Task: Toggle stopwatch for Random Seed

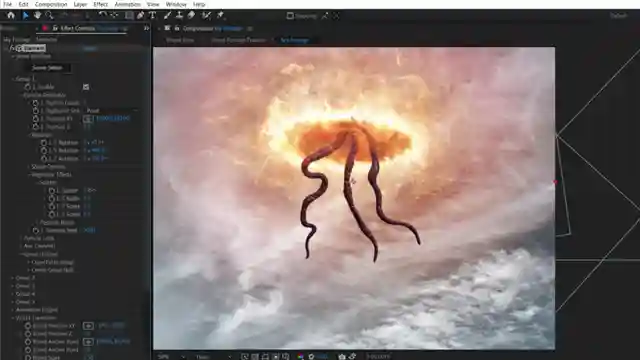Action: [36, 230]
